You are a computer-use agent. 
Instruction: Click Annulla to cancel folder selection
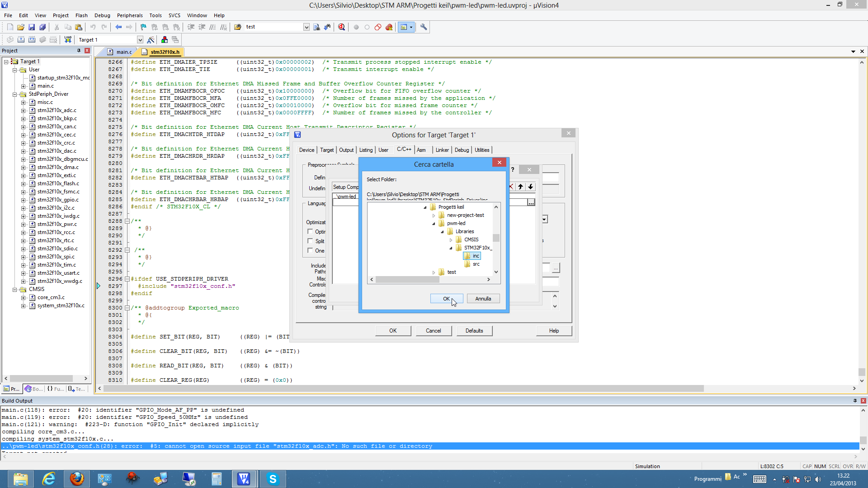pyautogui.click(x=483, y=299)
